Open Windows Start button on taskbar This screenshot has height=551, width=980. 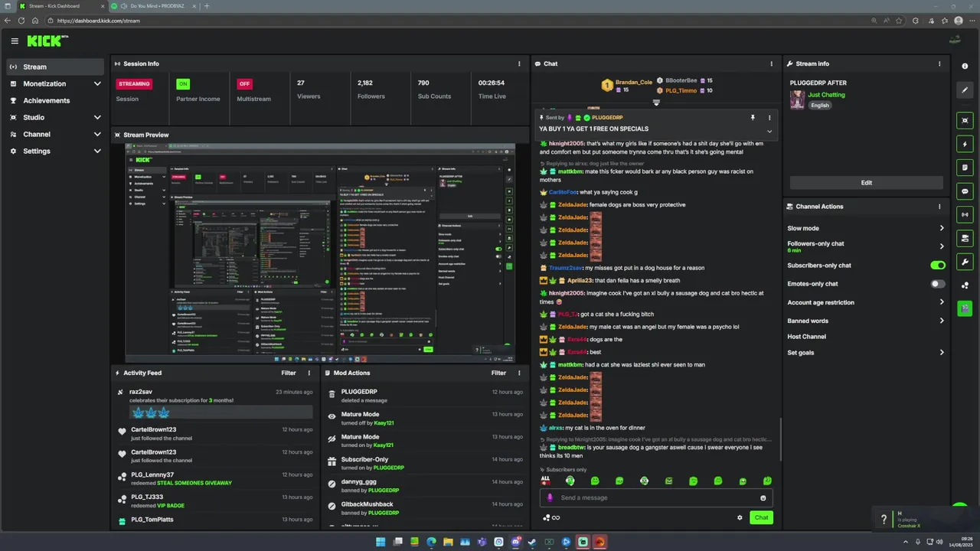[381, 542]
